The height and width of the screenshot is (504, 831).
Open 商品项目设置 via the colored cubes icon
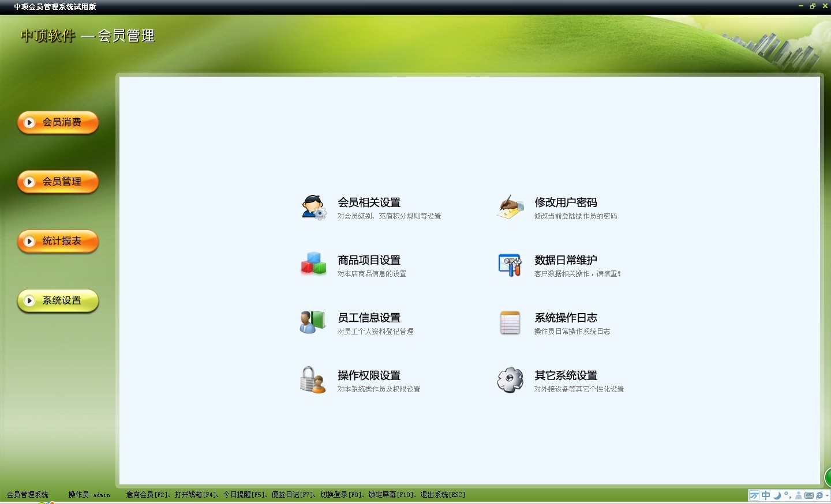tap(313, 264)
